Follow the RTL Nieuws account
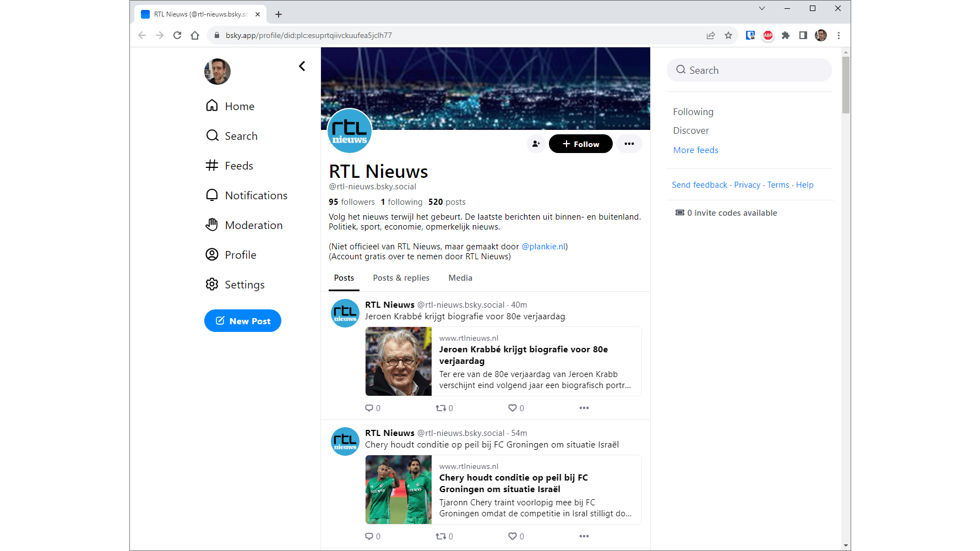This screenshot has height=551, width=980. coord(580,144)
